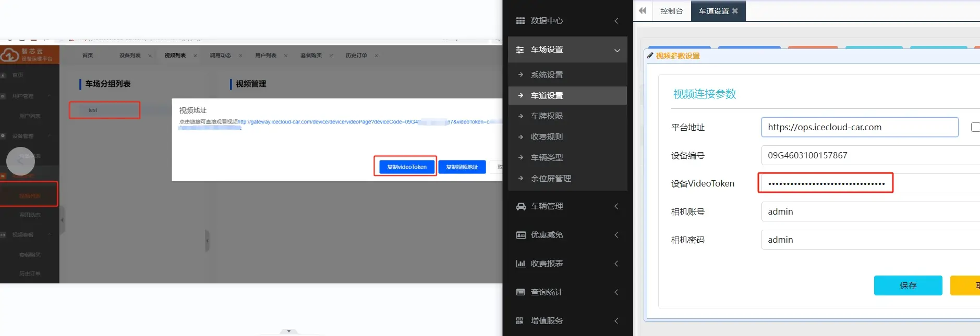Expand the 数据中心 menu chevron

[x=616, y=21]
